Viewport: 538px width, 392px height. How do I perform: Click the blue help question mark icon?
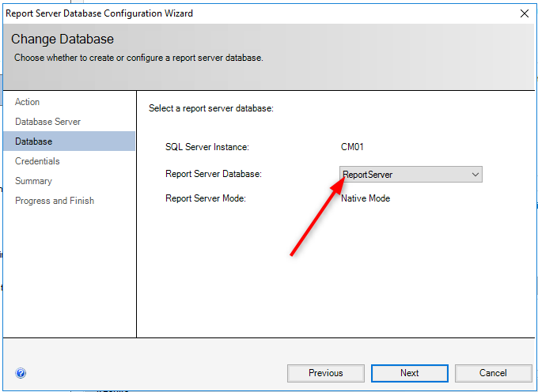[x=21, y=373]
